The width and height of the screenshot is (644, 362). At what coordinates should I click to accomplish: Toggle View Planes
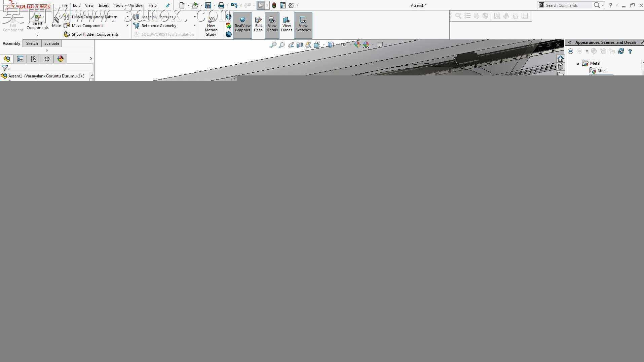[287, 25]
